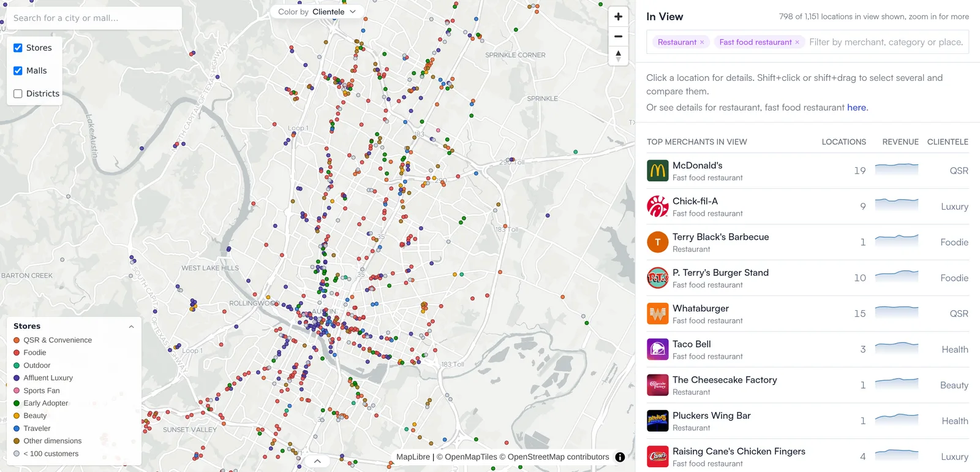This screenshot has width=980, height=472.
Task: Enable the Districts checkbox
Action: (18, 94)
